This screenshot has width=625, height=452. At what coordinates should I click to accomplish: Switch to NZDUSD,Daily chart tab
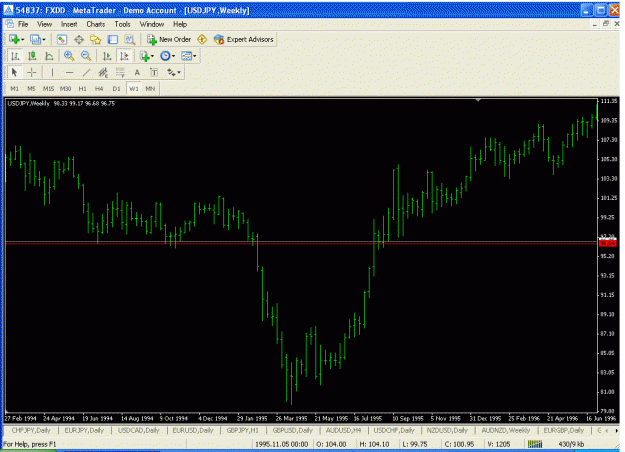447,430
